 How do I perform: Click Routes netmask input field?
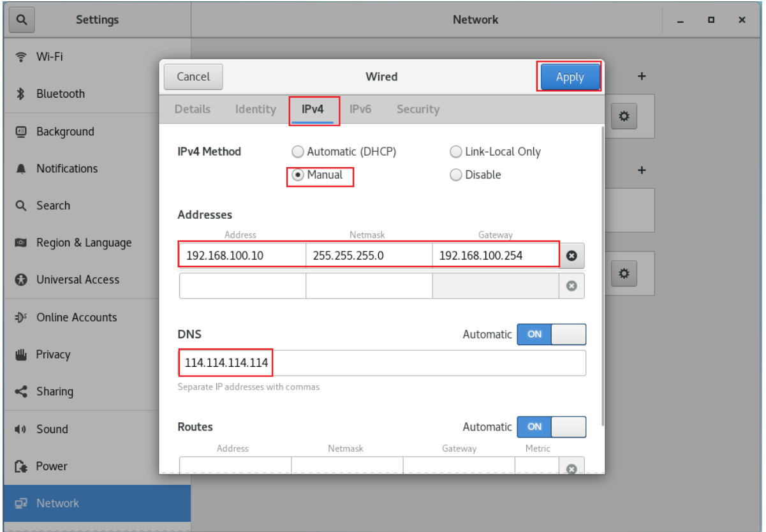pos(347,466)
